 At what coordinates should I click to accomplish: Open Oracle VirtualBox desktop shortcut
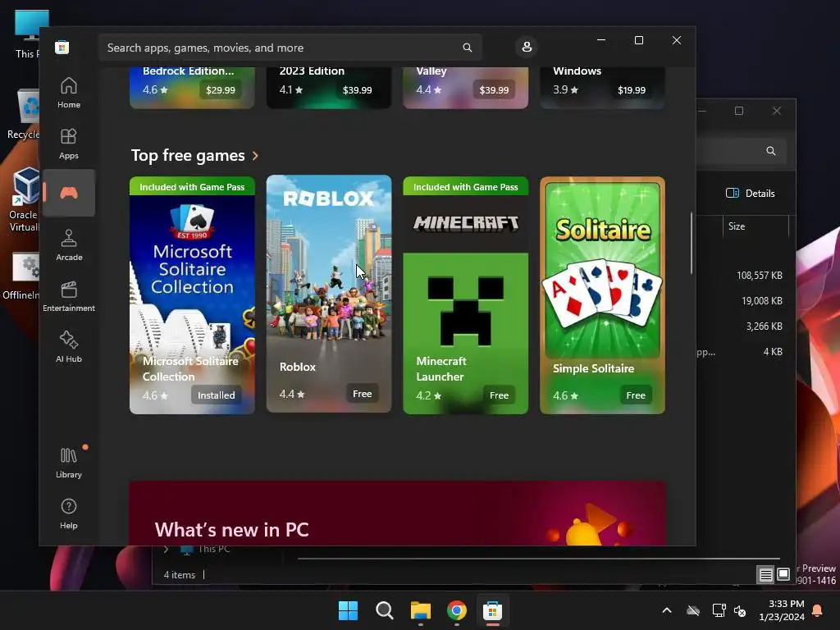[x=24, y=199]
